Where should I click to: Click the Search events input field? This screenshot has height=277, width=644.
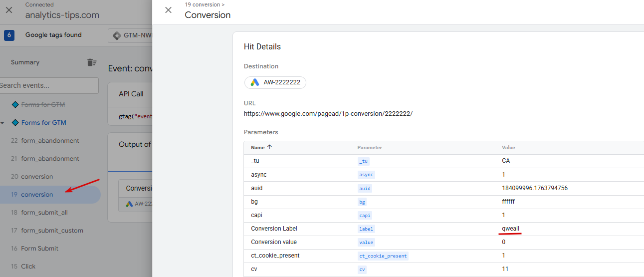pyautogui.click(x=49, y=85)
